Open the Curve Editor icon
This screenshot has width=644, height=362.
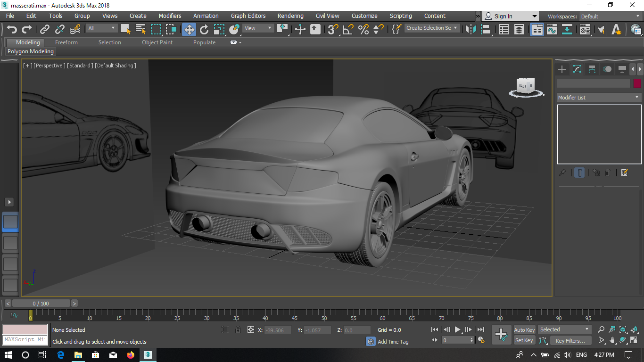coord(552,30)
